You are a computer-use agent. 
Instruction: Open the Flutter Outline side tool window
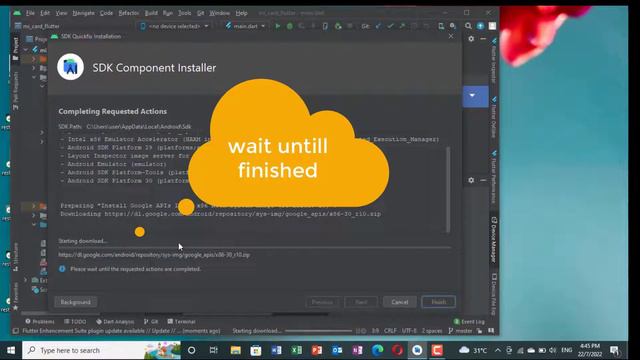(493, 118)
